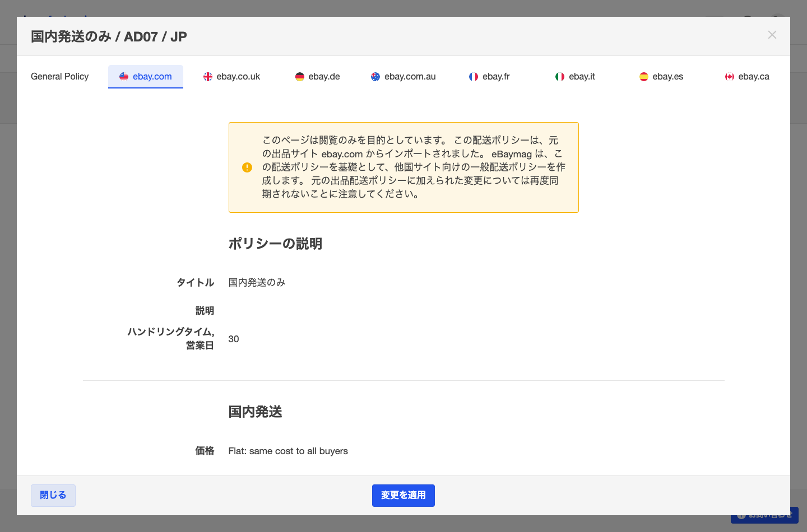Click the Australian flag icon

click(375, 77)
